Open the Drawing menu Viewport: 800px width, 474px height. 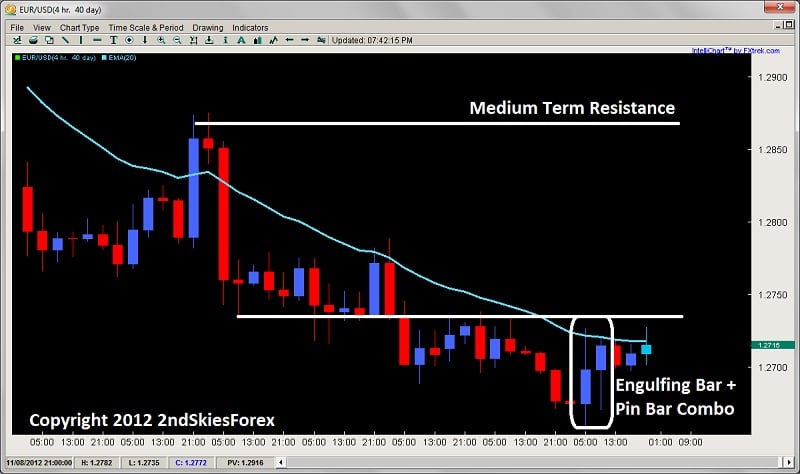coord(208,28)
